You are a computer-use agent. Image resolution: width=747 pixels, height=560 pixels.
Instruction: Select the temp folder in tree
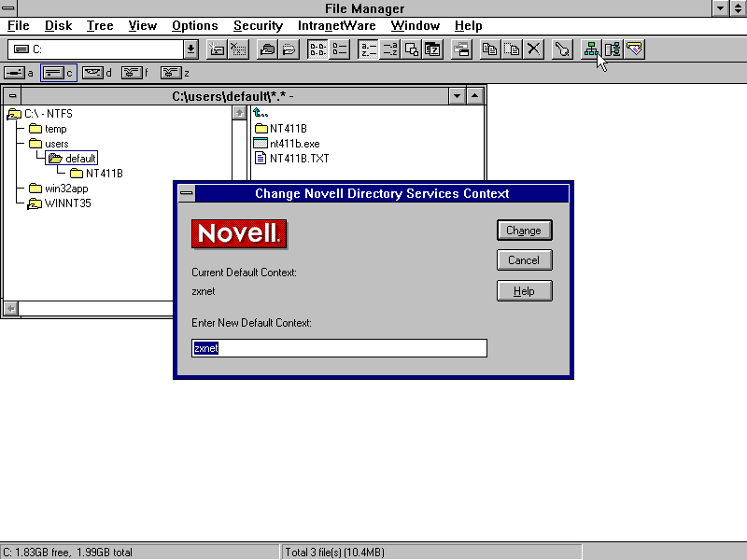click(48, 129)
